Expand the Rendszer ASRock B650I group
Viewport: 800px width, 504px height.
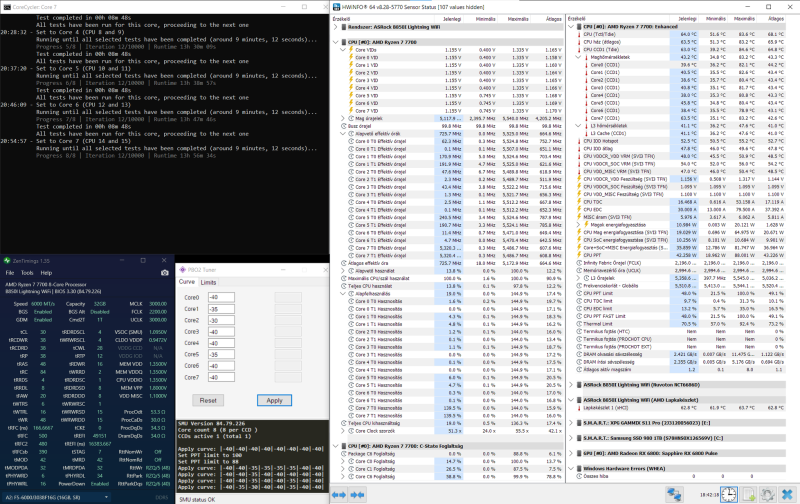336,27
